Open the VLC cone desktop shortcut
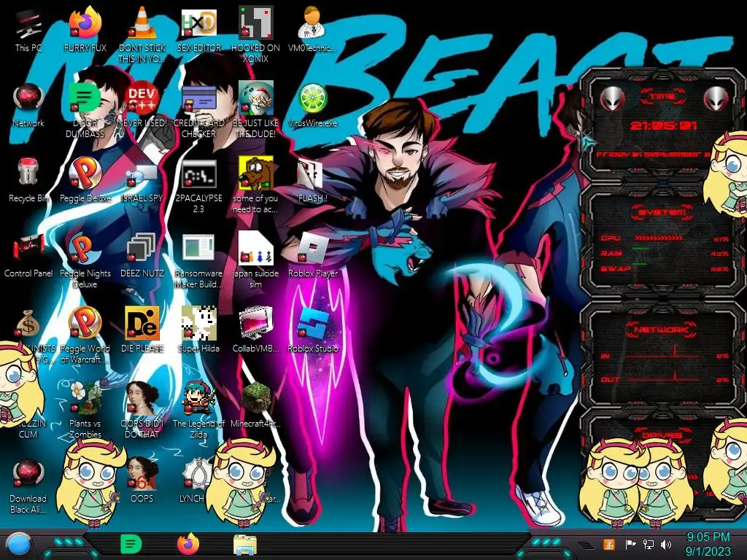Image resolution: width=747 pixels, height=560 pixels. click(142, 23)
